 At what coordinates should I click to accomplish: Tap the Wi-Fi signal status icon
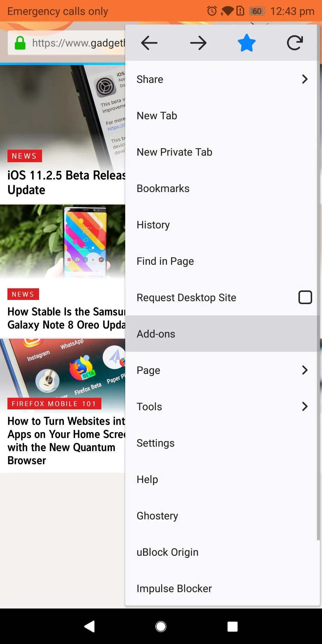[x=227, y=11]
